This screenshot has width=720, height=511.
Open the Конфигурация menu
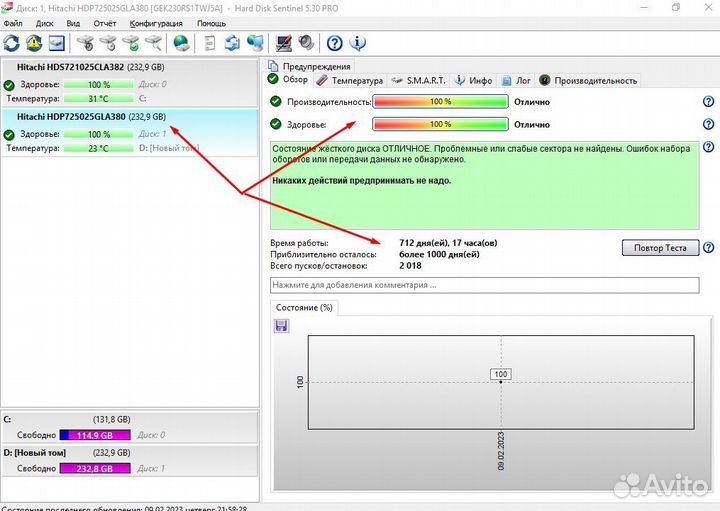pyautogui.click(x=156, y=23)
